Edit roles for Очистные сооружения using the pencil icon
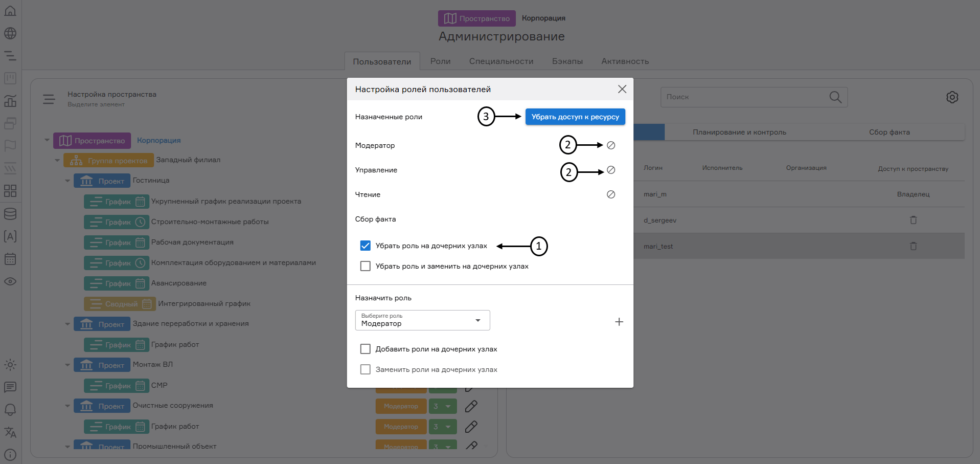The image size is (980, 464). pos(471,406)
